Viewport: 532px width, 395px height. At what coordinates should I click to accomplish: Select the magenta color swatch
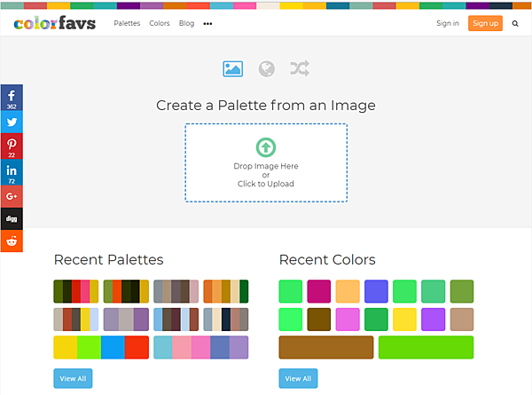point(319,291)
